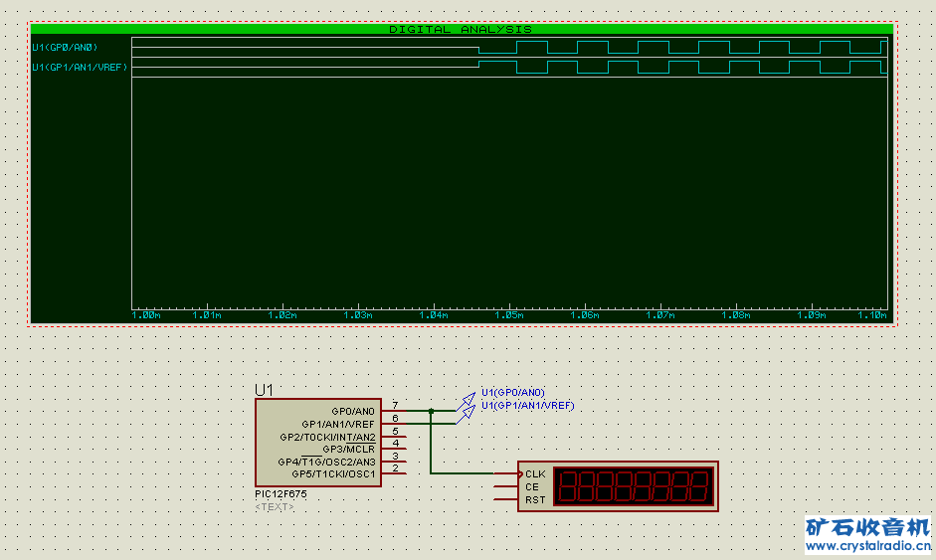Click the DIGITAL ANALYSIS graph title bar
This screenshot has width=936, height=560.
[461, 29]
